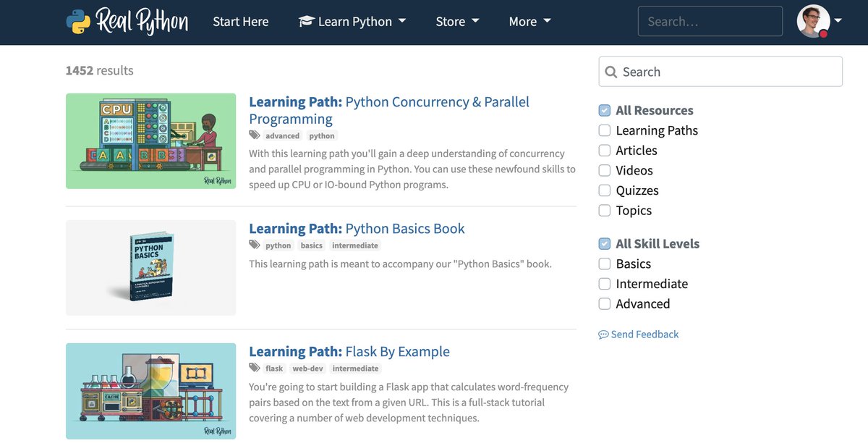Click 'python' tag on Concurrency path
The image size is (868, 446).
pos(322,136)
